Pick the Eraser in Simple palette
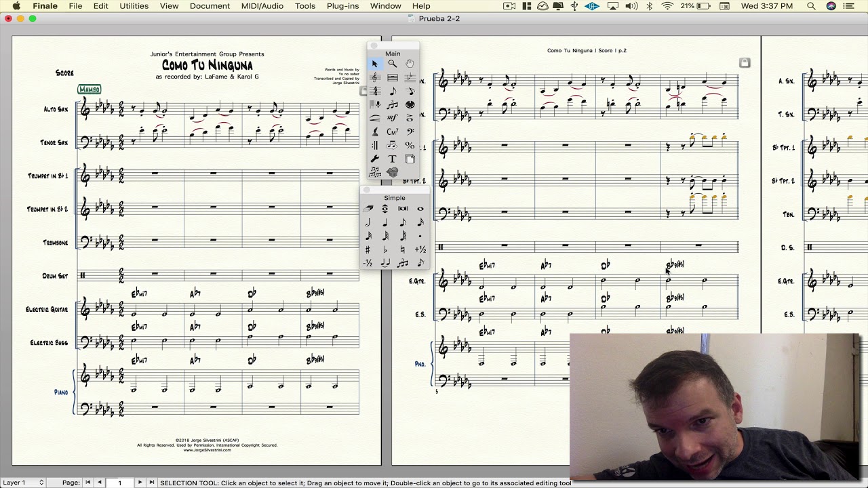This screenshot has height=488, width=868. pos(368,209)
